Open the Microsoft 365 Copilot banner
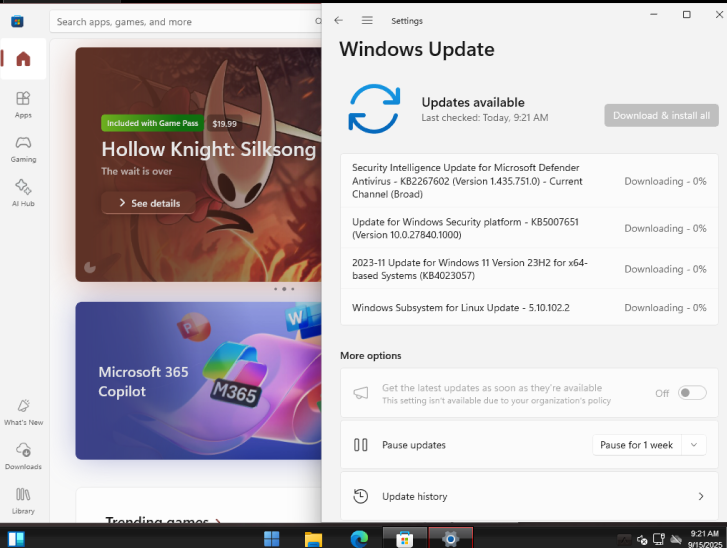 tap(198, 381)
